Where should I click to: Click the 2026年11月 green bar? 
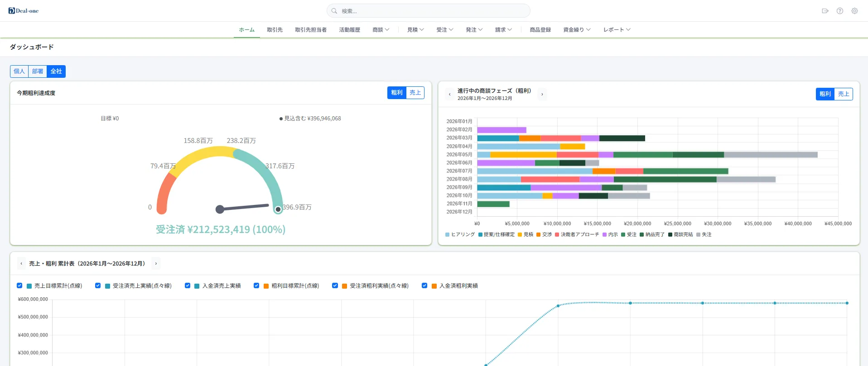(493, 204)
